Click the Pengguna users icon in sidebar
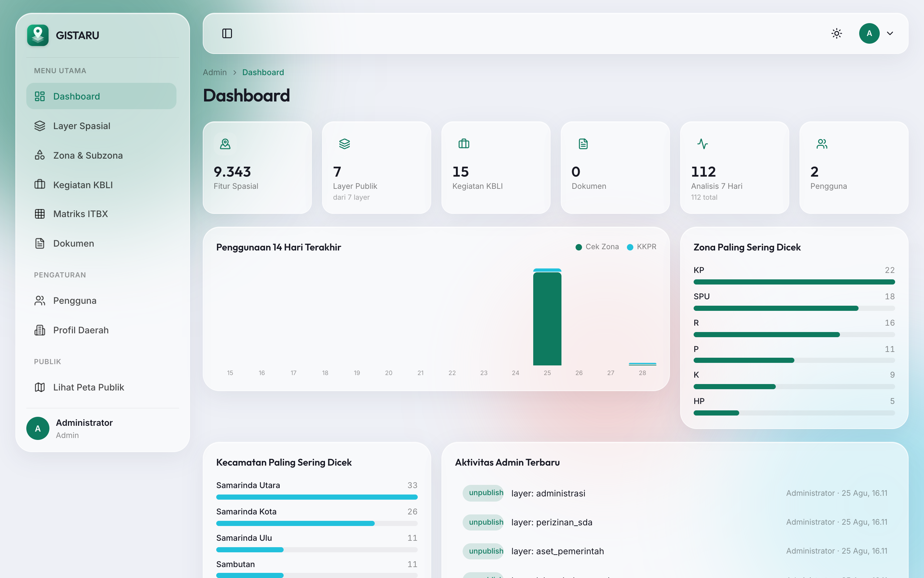The height and width of the screenshot is (578, 924). pos(40,301)
